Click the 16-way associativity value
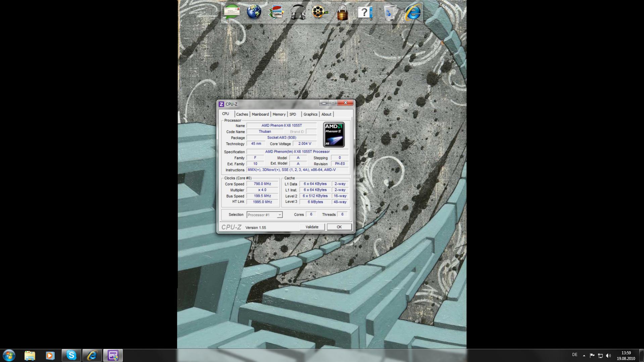 tap(340, 196)
